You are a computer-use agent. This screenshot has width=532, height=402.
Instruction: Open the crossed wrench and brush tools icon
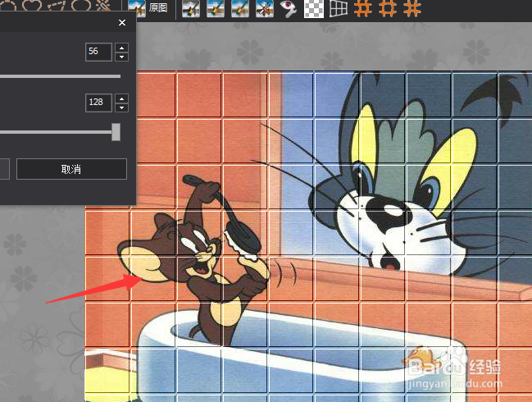264,8
